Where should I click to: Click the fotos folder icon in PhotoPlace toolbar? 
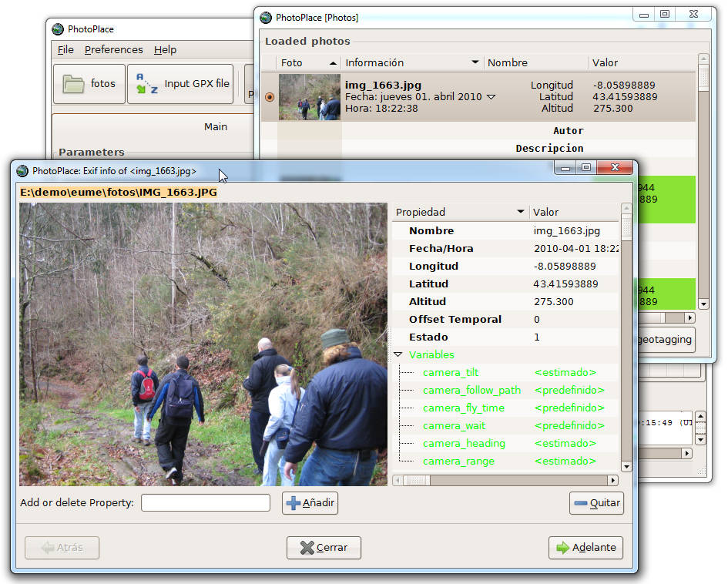(x=73, y=84)
